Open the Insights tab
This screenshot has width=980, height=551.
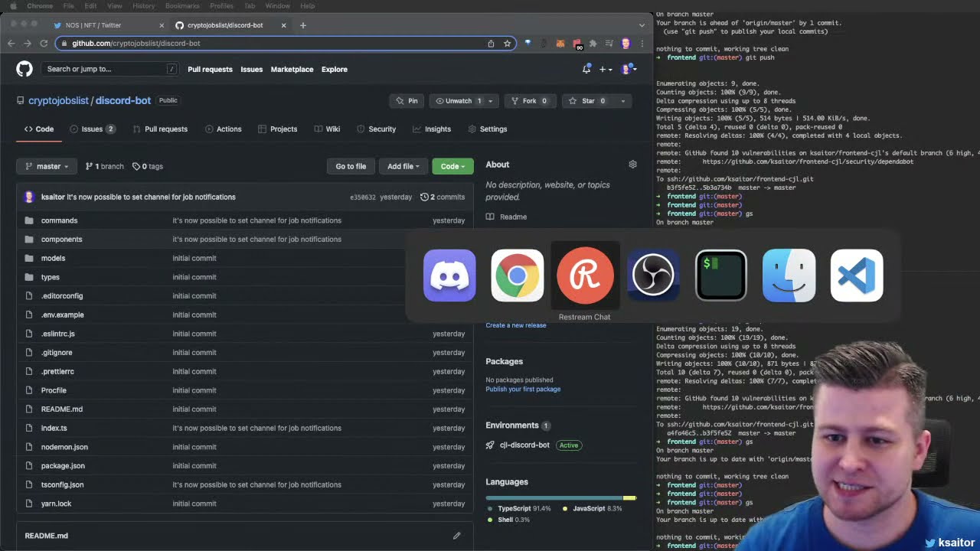[432, 129]
